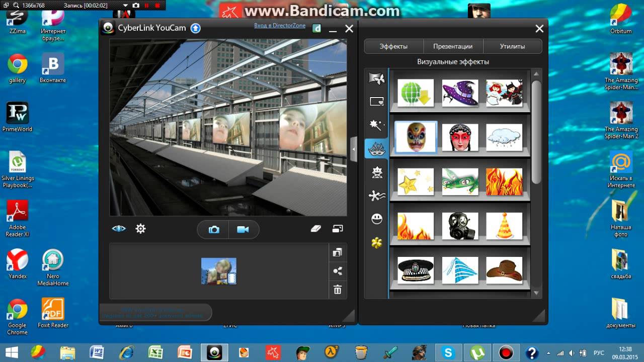Delete the capture with the trash icon
Viewport: 644px width, 362px height.
(x=338, y=290)
